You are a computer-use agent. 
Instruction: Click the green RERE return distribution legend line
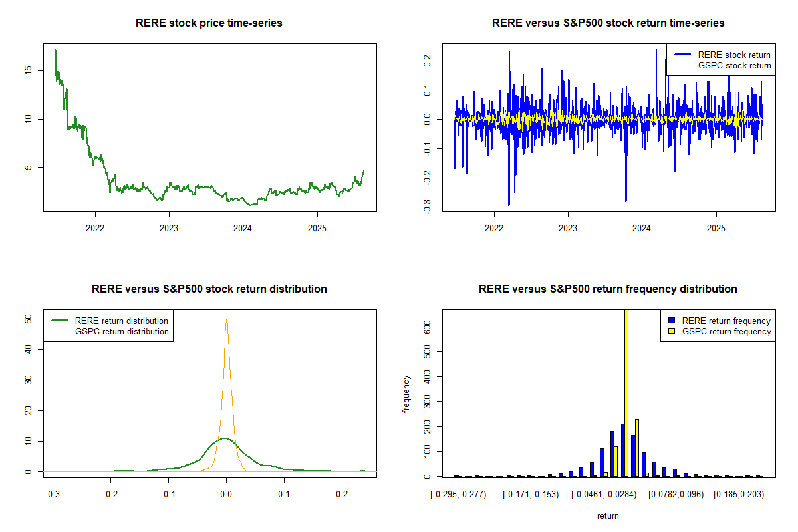pyautogui.click(x=61, y=321)
